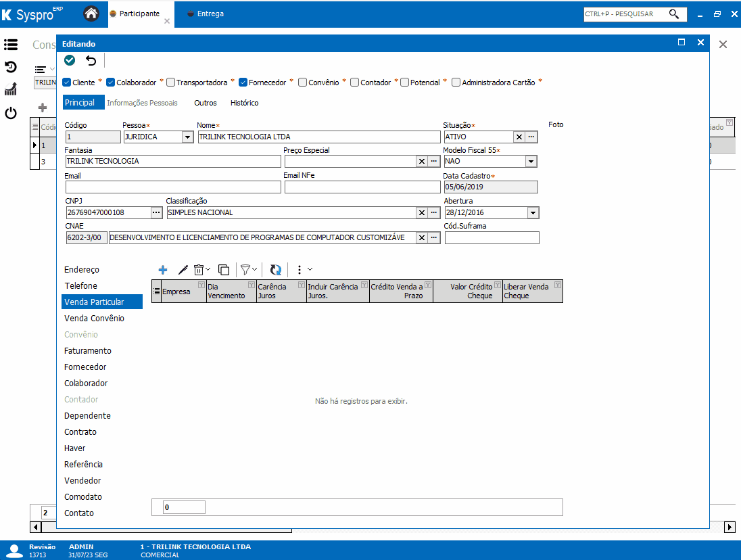Viewport: 741px width, 560px height.
Task: Enable the Transportadora checkbox
Action: (171, 83)
